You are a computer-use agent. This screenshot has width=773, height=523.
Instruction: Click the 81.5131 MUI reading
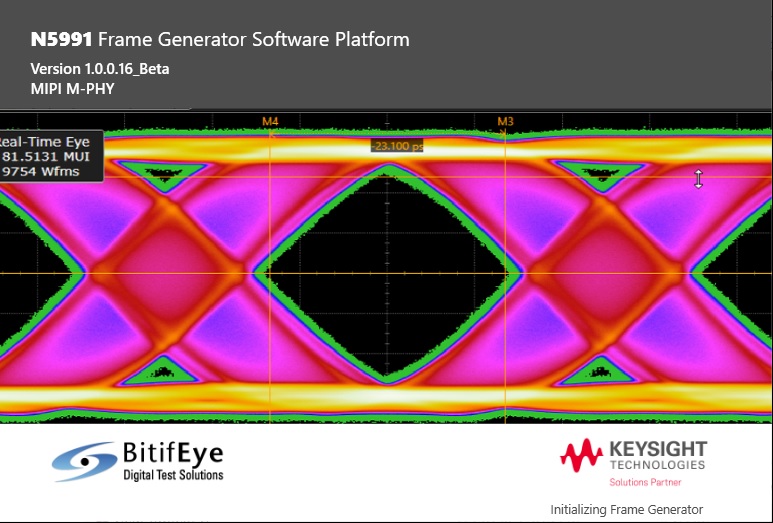coord(45,156)
